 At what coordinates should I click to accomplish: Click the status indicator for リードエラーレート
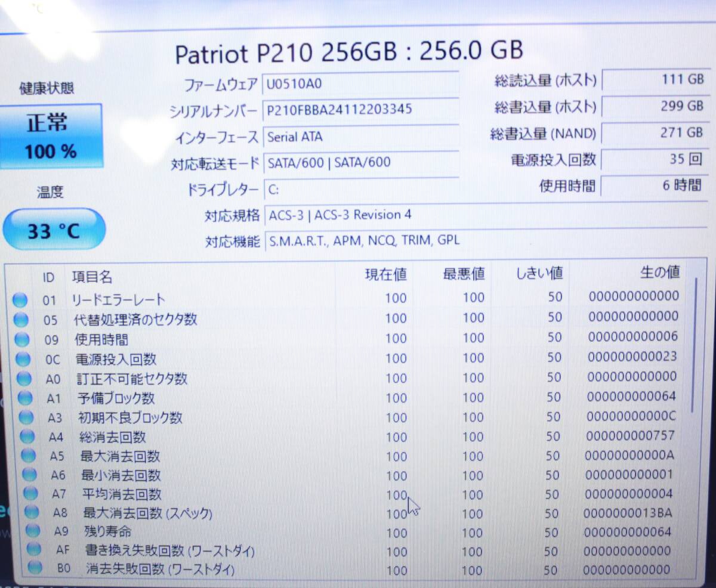pos(21,299)
